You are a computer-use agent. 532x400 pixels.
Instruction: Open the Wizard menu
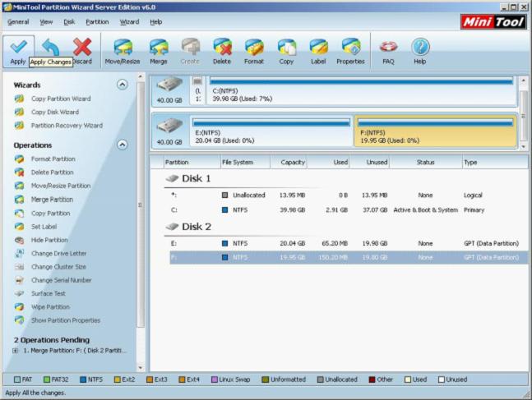click(129, 21)
